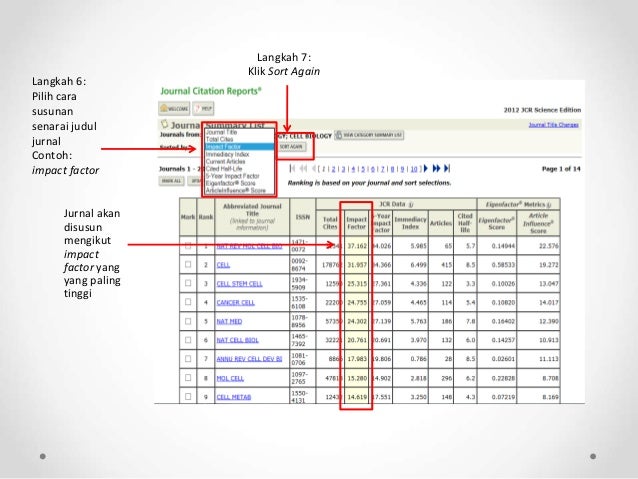This screenshot has height=479, width=638.
Task: Mark the CELL METAB checkbox
Action: tap(188, 396)
